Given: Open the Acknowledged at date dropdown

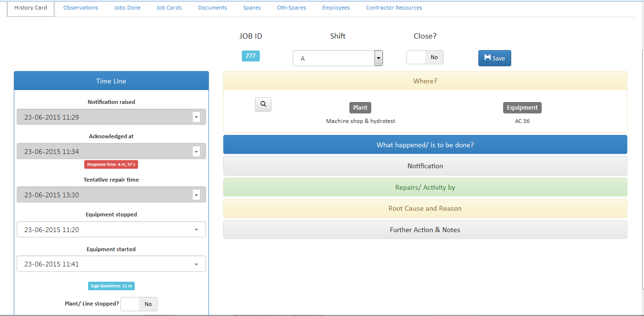Looking at the screenshot, I should (196, 152).
